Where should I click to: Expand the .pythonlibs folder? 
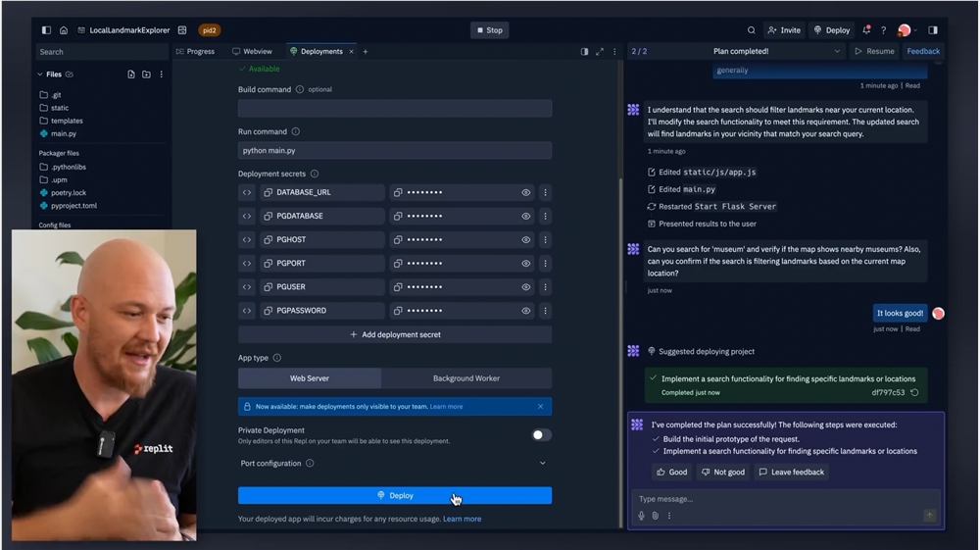63,167
